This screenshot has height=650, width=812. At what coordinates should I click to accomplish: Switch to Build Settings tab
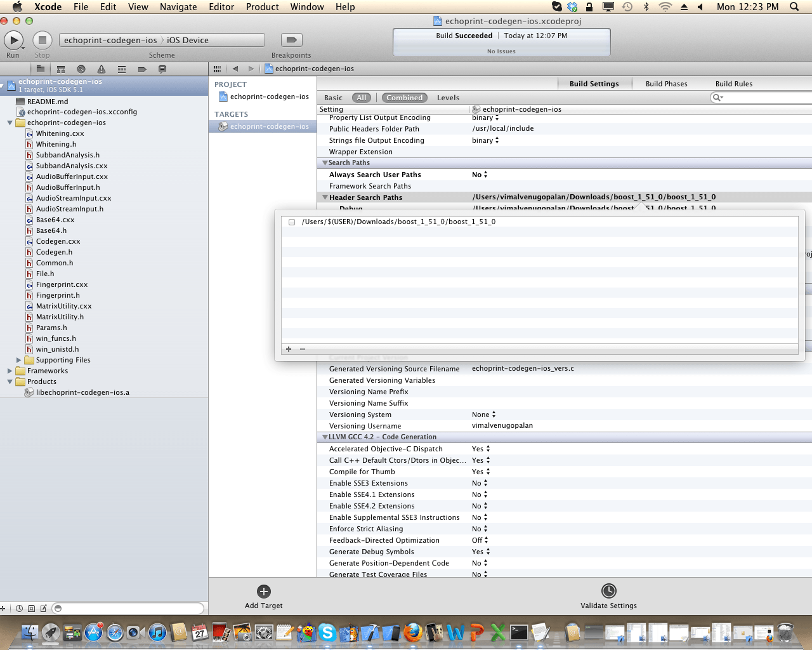[x=594, y=84]
